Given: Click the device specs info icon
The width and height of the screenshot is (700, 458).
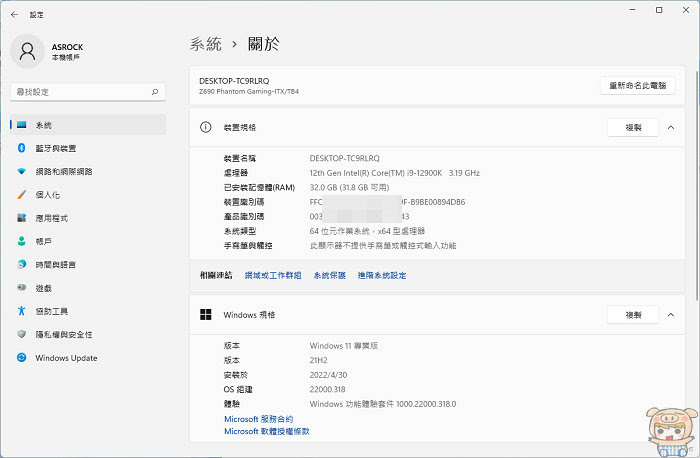Looking at the screenshot, I should (x=205, y=127).
